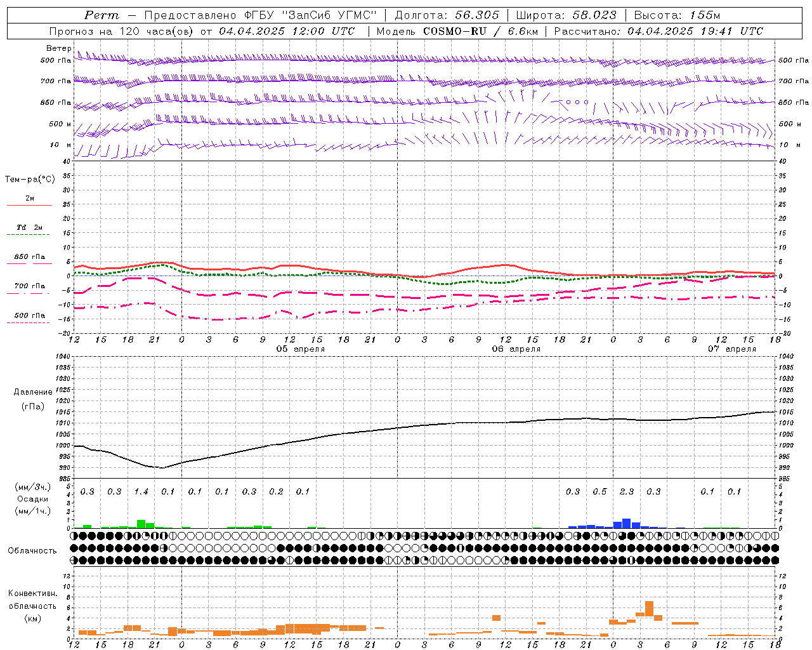Click the precipitation total "0.2"
This screenshot has height=650, width=812.
click(x=276, y=492)
